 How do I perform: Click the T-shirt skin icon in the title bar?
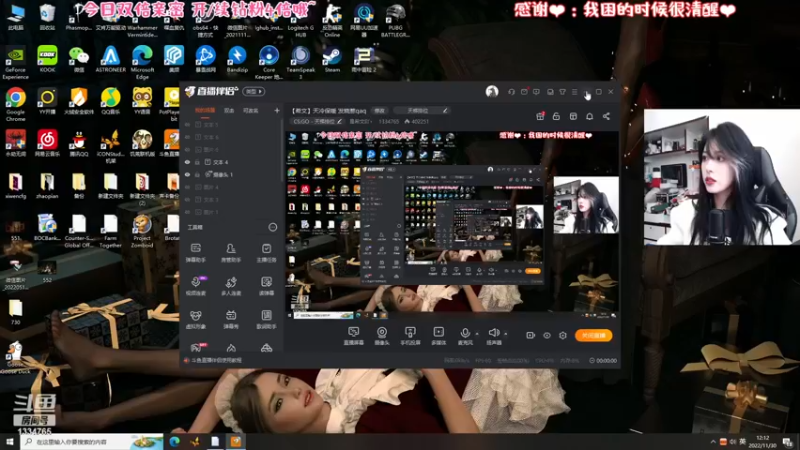[x=562, y=92]
